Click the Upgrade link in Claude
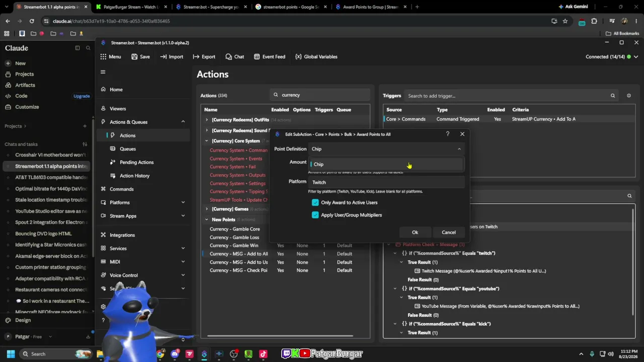644x362 pixels. point(82,96)
